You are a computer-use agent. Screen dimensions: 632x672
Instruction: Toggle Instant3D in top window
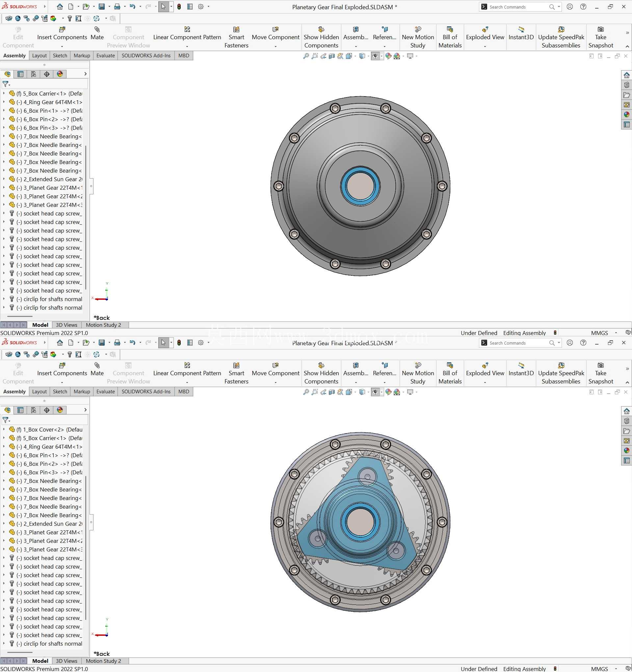pos(521,34)
